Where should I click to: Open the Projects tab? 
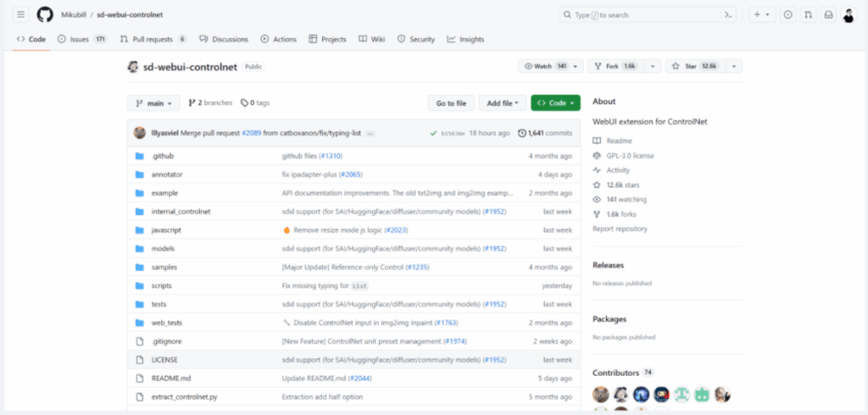coord(327,39)
